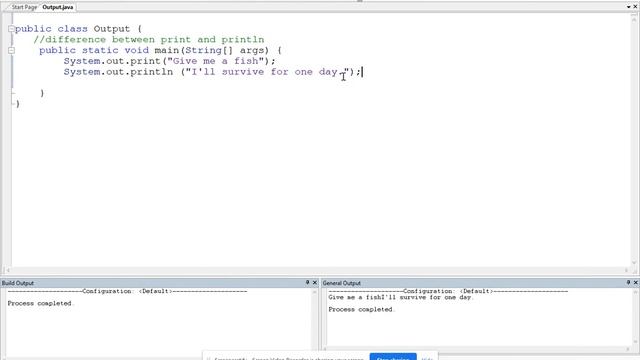Click the 'Give me a fishI'll survive' output line
The height and width of the screenshot is (360, 640).
click(x=400, y=298)
